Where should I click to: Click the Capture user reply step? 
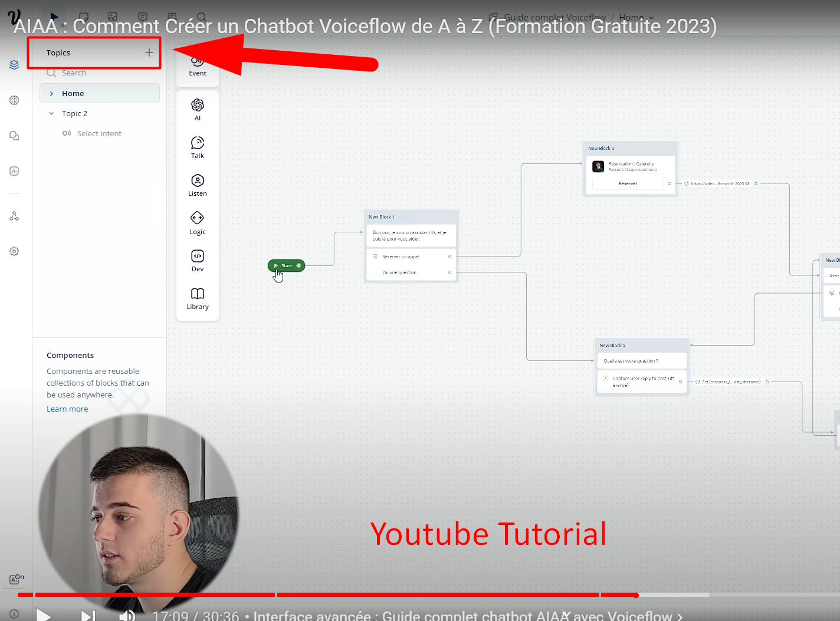pos(642,382)
